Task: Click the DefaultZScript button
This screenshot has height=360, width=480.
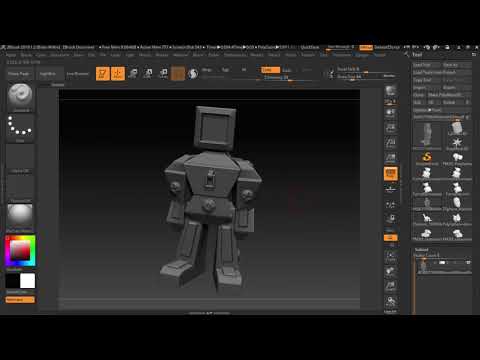Action: [x=387, y=47]
